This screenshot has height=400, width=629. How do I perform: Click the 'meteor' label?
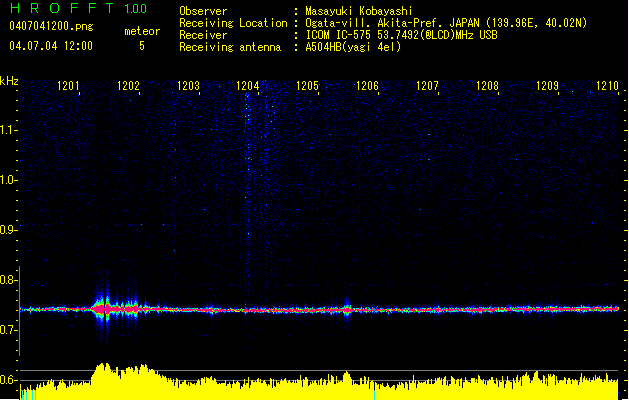[x=142, y=31]
